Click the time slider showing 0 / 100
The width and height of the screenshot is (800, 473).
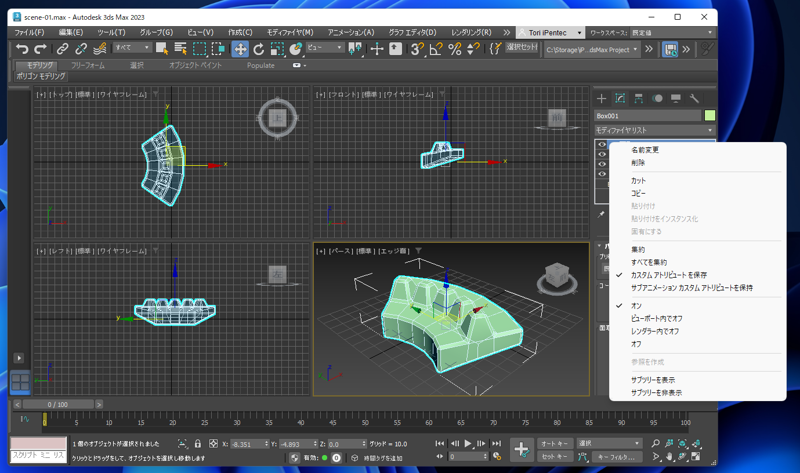coord(58,405)
